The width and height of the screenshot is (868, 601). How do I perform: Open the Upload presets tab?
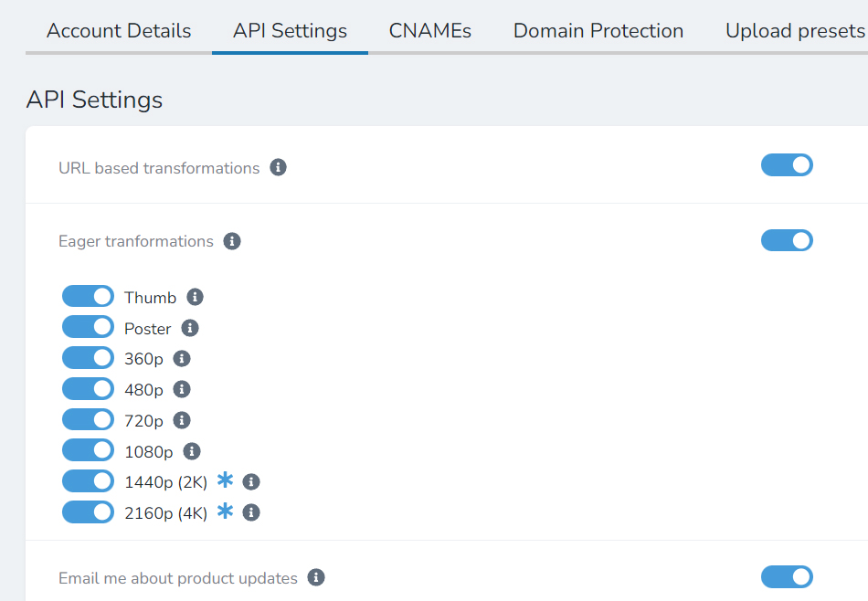click(x=796, y=31)
